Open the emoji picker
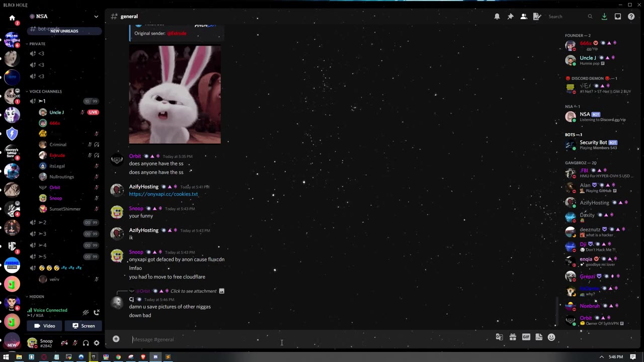Viewport: 644px width, 362px height. point(551,337)
